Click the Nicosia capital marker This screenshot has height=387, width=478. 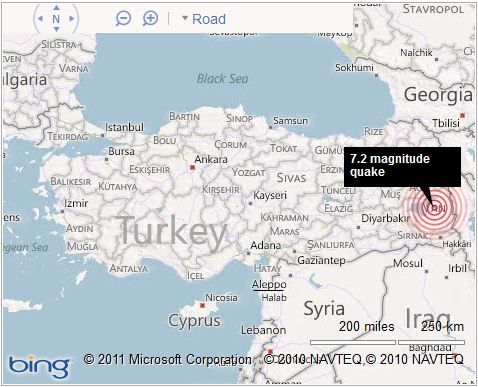tap(202, 305)
